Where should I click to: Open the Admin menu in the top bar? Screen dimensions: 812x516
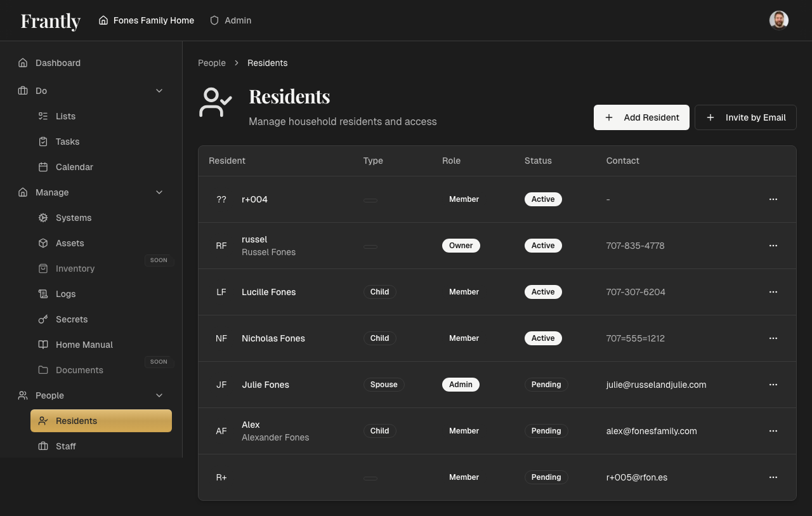pyautogui.click(x=230, y=20)
